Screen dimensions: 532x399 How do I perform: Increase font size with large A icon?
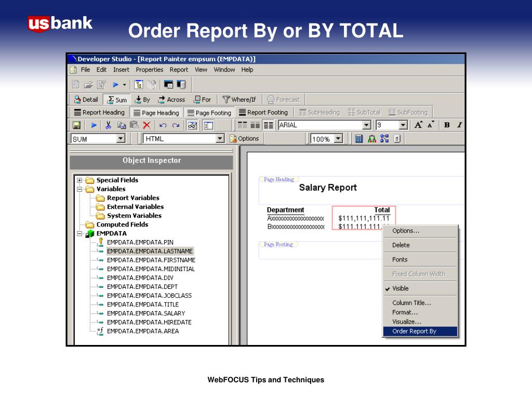[x=418, y=125]
